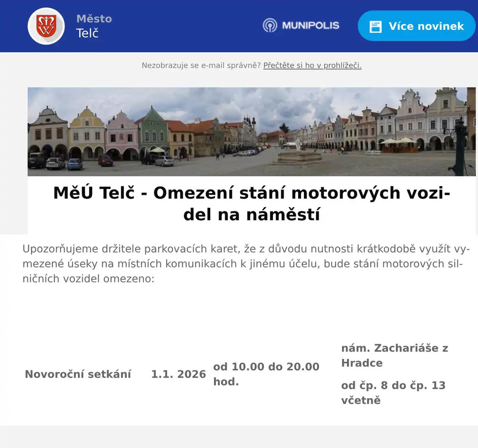Click the od 10.00 do 20.00 hod. time entry
Viewport: 478px width, 448px height.
point(266,374)
